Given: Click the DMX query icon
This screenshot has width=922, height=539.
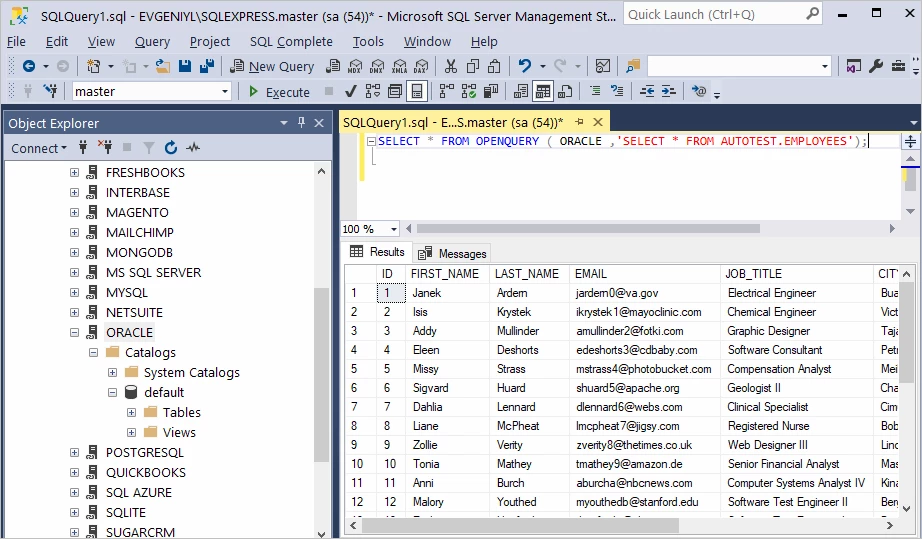Looking at the screenshot, I should (377, 66).
